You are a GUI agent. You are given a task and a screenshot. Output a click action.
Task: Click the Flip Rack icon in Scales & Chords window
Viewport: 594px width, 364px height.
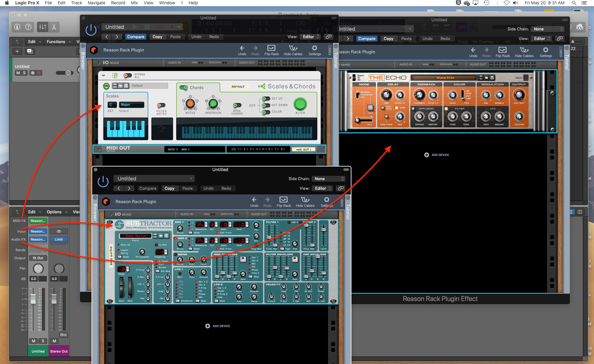[271, 48]
